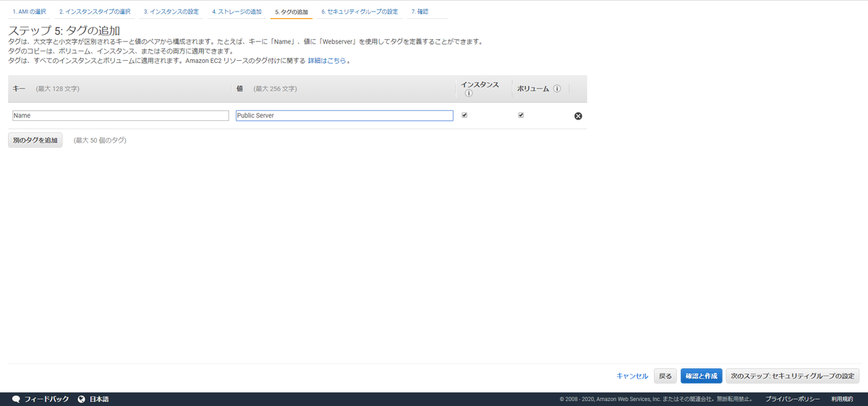Open 利用規約 link
The height and width of the screenshot is (406, 868).
coord(842,399)
